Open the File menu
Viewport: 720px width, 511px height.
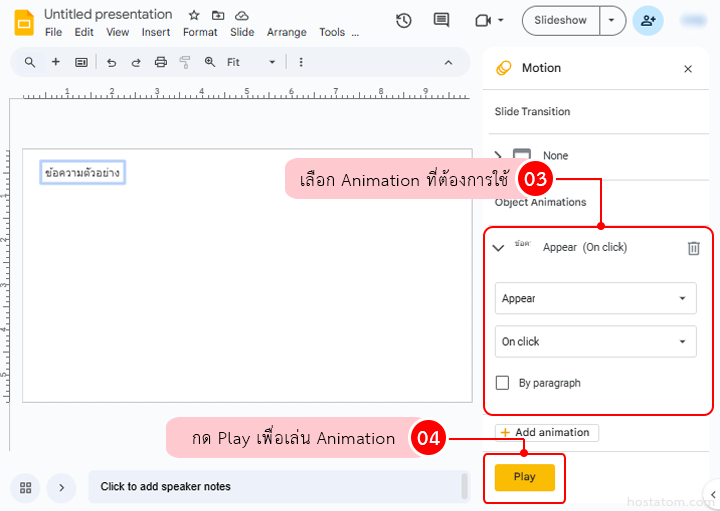point(53,32)
